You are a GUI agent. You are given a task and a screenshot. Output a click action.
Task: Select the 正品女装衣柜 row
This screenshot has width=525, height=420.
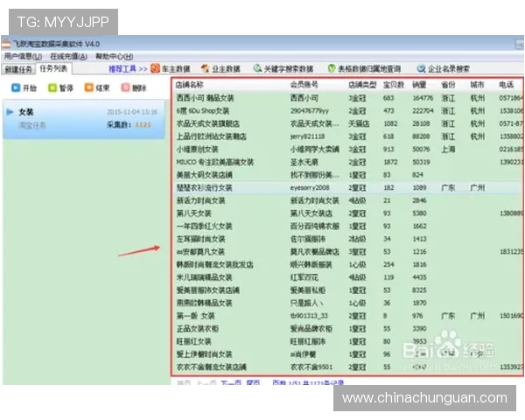click(347, 329)
